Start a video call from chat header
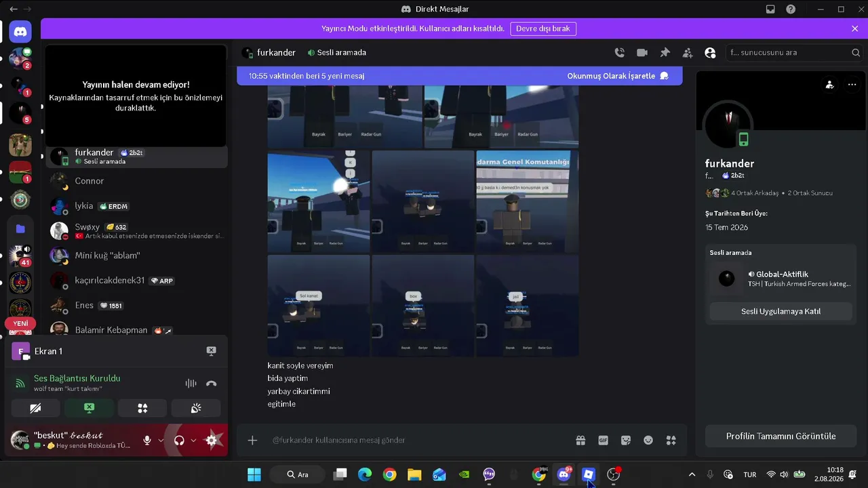This screenshot has height=488, width=868. pos(642,52)
